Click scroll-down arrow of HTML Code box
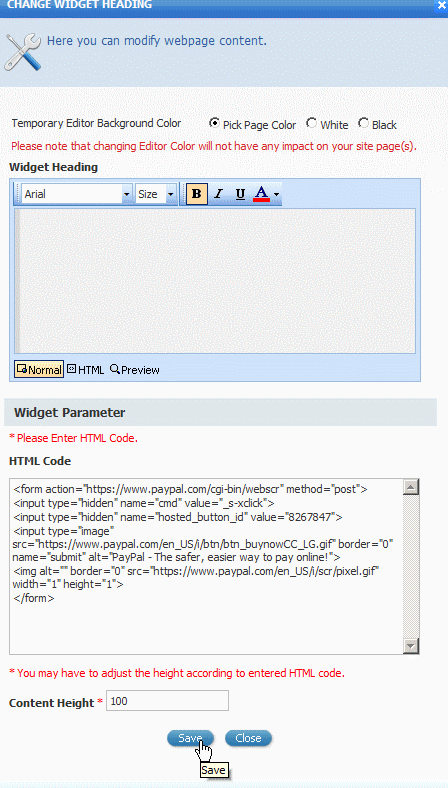 pos(411,646)
